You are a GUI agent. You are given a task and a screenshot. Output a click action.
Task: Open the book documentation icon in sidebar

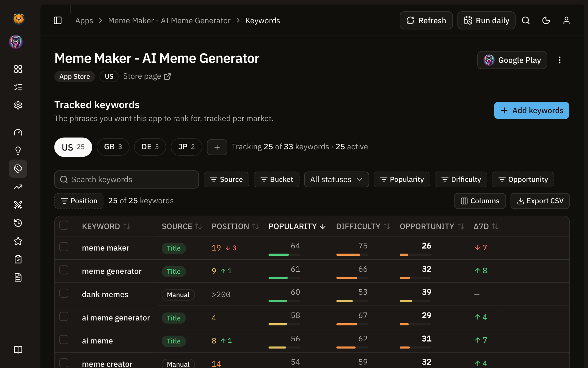coord(18,350)
